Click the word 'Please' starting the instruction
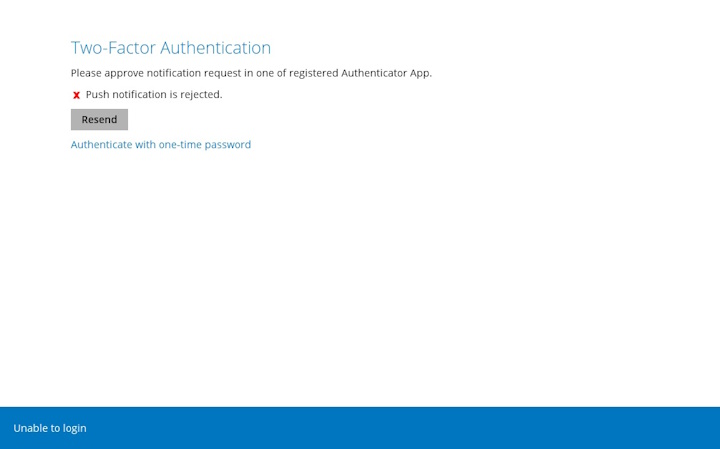 86,73
